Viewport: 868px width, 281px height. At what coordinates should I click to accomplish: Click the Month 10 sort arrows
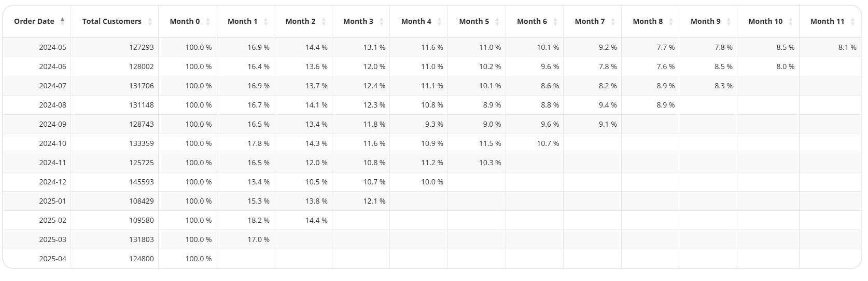[791, 21]
